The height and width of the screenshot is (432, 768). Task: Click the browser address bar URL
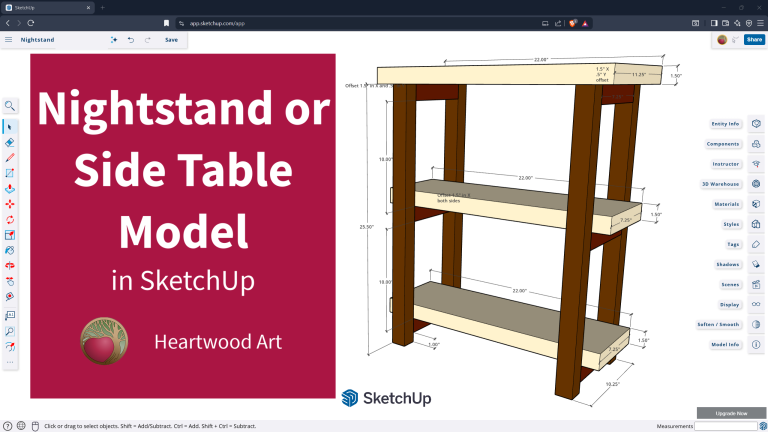(217, 23)
